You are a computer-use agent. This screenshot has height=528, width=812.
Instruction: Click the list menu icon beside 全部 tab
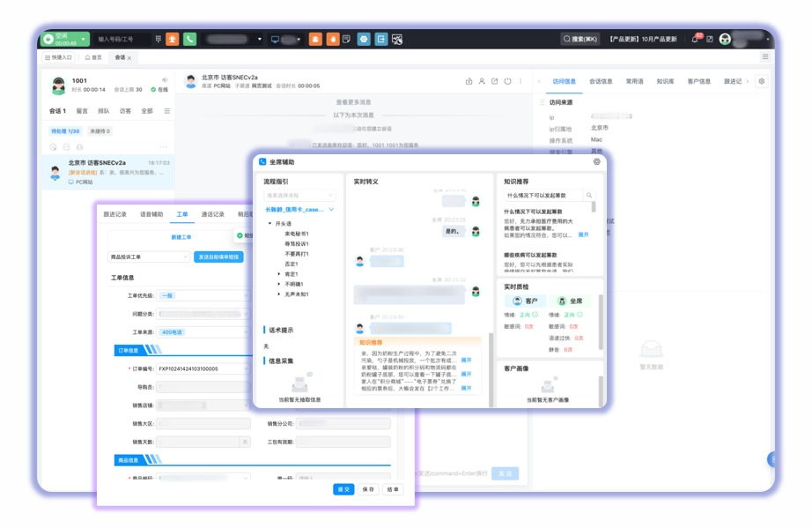pyautogui.click(x=167, y=112)
